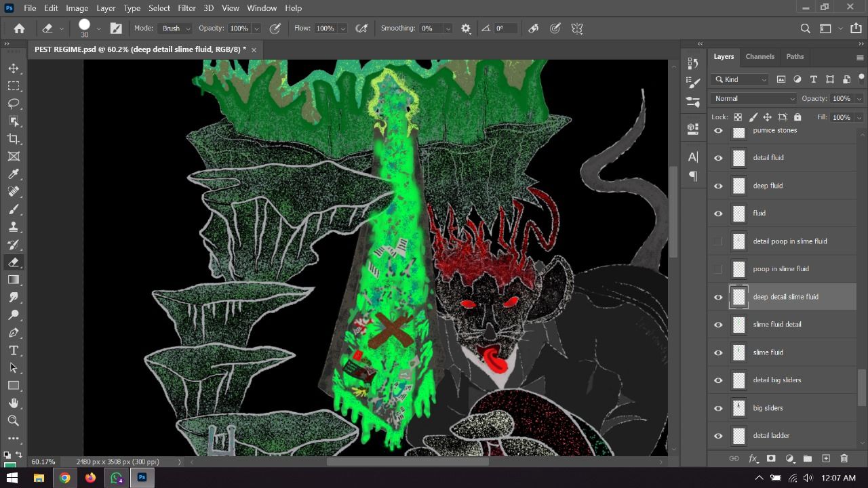Click the Home button in options bar
The width and height of the screenshot is (868, 488).
click(19, 28)
